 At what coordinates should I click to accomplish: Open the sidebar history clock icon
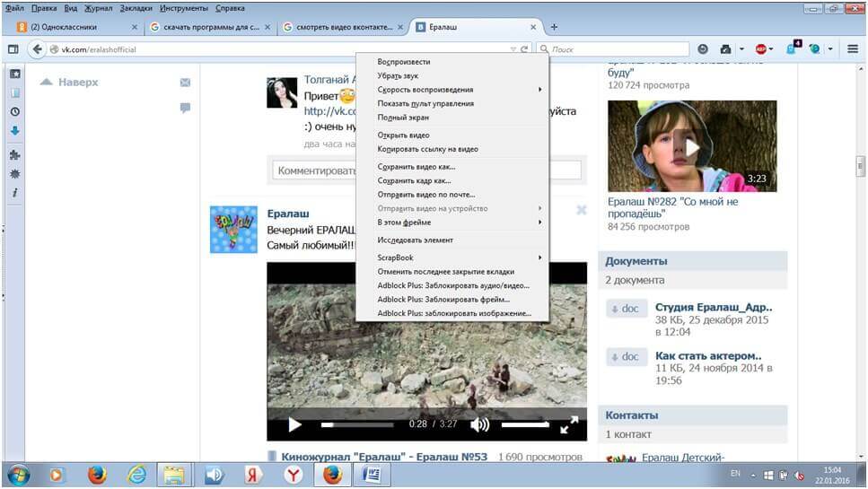tap(14, 112)
